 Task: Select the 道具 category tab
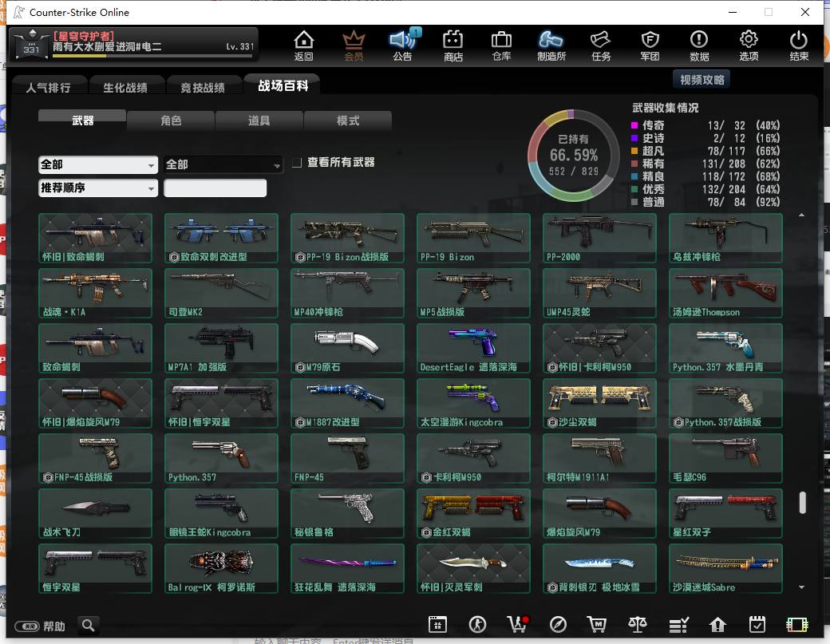259,121
